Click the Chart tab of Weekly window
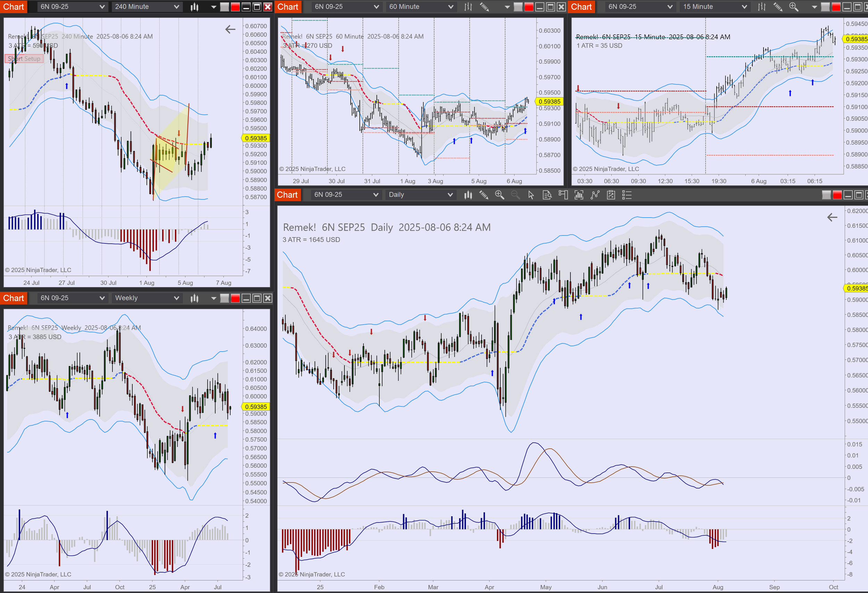 coord(14,298)
